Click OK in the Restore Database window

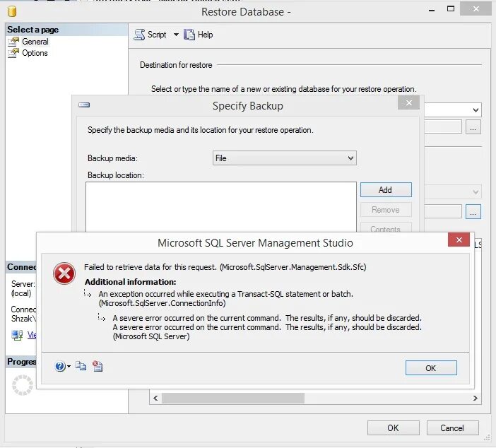coord(393,428)
